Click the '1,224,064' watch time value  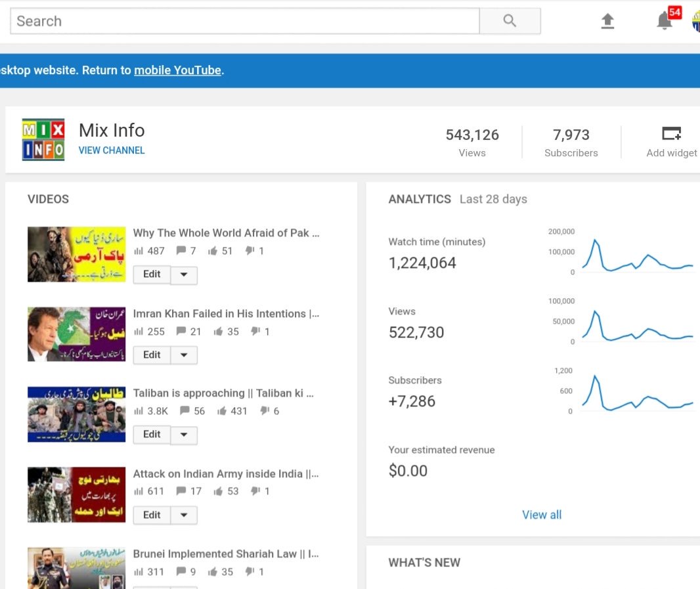422,263
